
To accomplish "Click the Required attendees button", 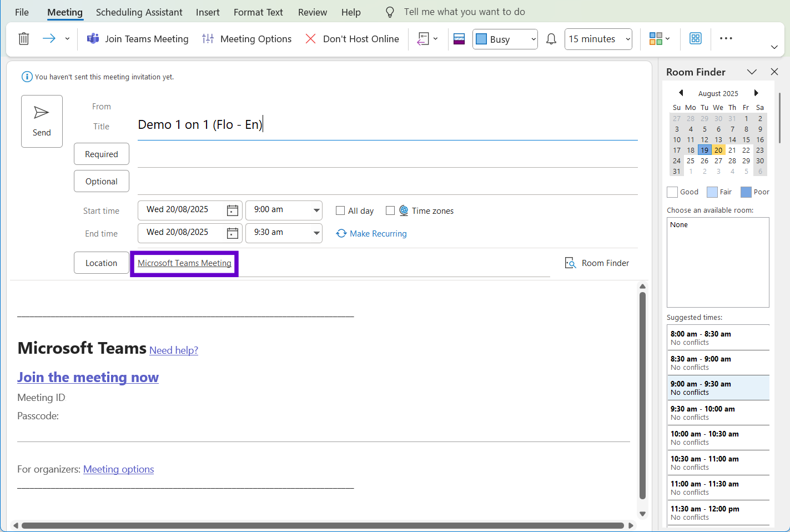I will pyautogui.click(x=102, y=154).
